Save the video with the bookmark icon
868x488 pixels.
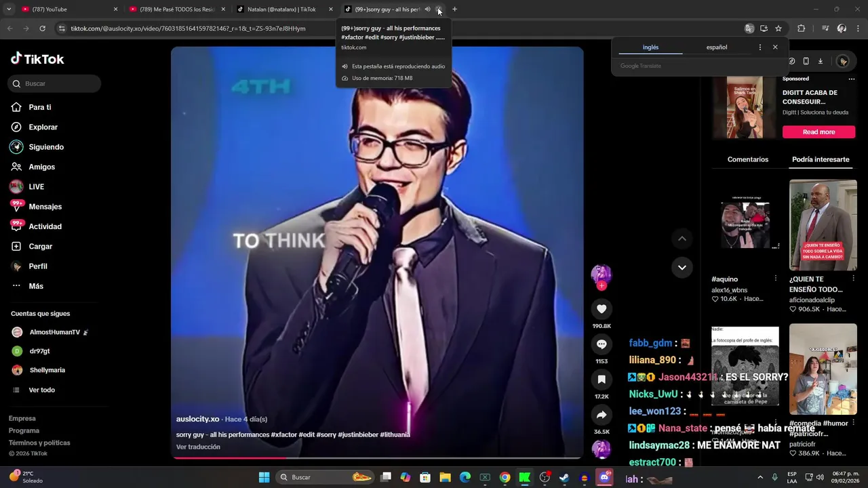point(601,380)
